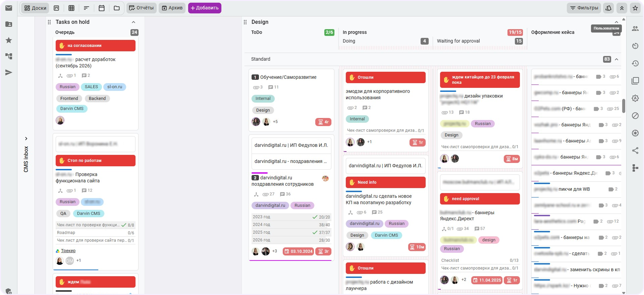Viewport: 644px width, 295px height.
Task: Open the history icon in right sidebar
Action: click(635, 63)
